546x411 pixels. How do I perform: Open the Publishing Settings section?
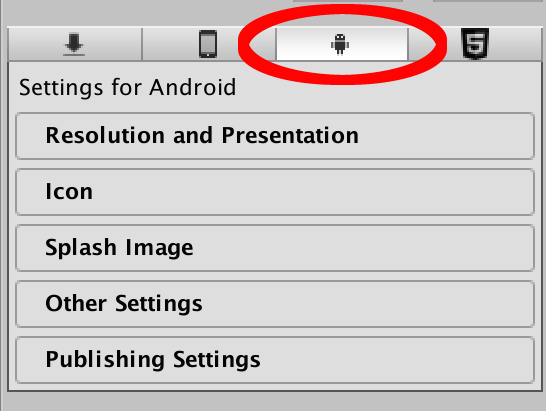coord(275,360)
